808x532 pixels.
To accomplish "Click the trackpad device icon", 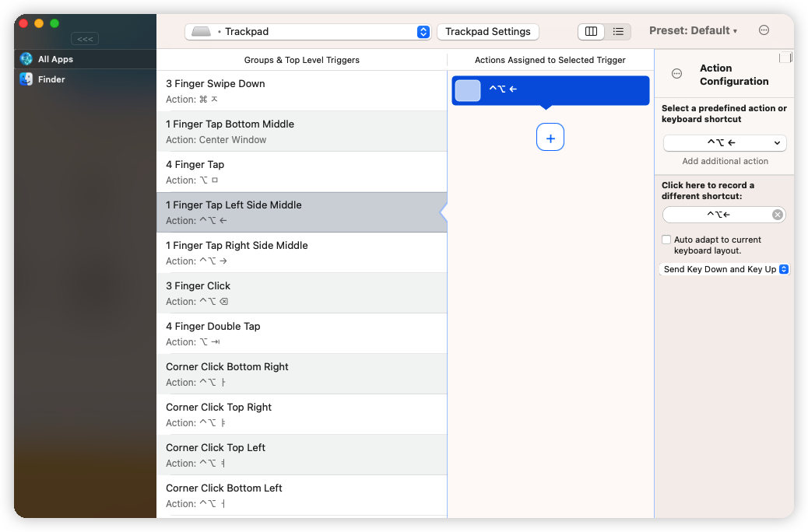I will tap(201, 32).
